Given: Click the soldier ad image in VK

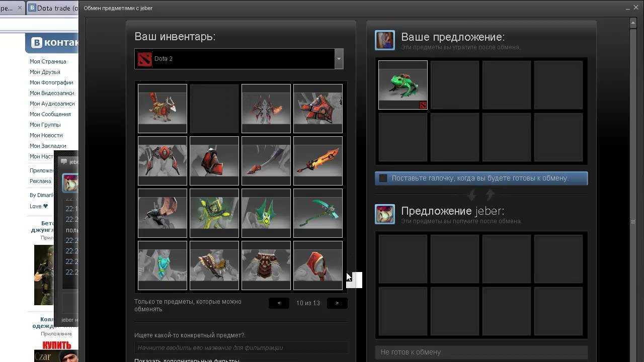Looking at the screenshot, I should click(44, 275).
